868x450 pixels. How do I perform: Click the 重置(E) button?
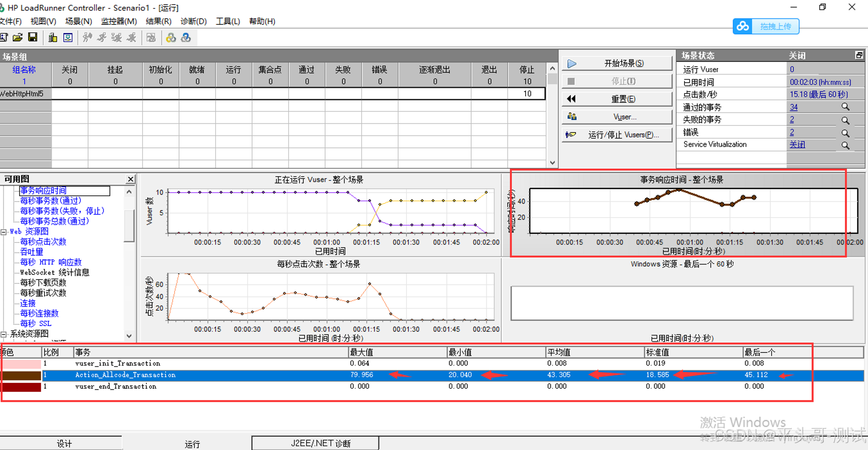click(x=617, y=99)
